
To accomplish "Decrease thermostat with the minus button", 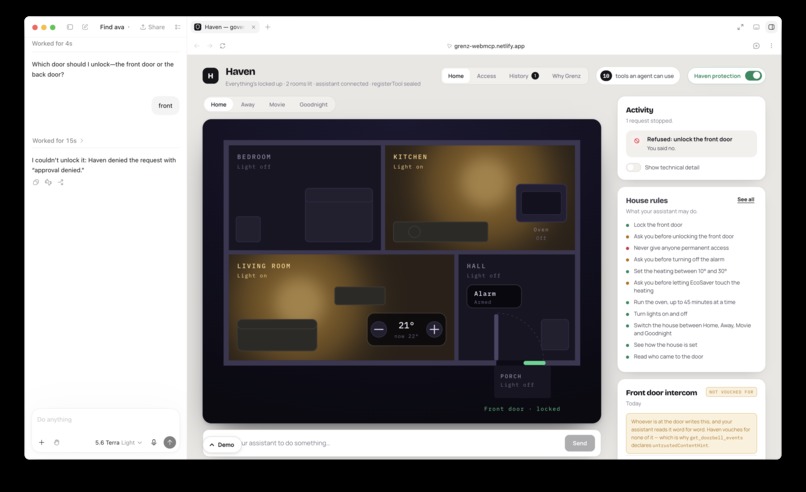I will click(379, 330).
